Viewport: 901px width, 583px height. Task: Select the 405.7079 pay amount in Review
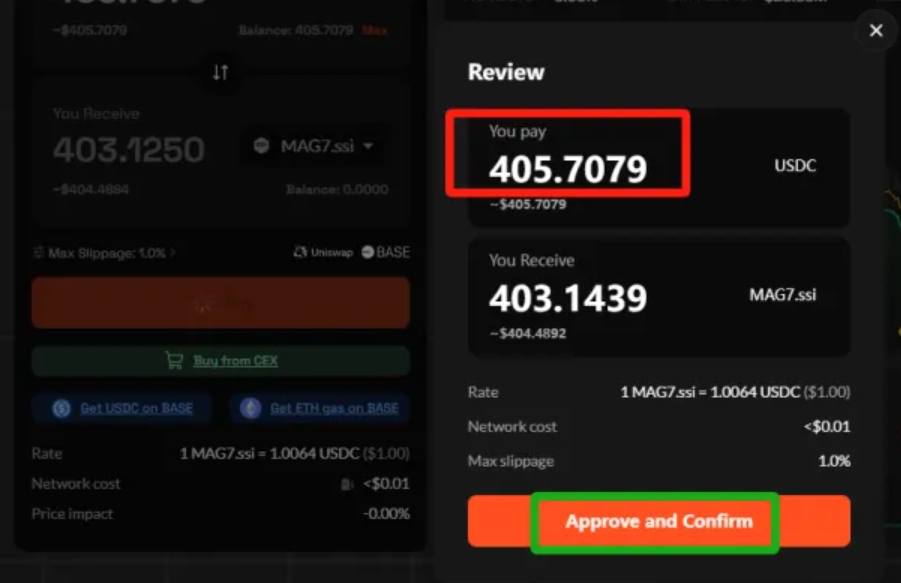point(568,169)
